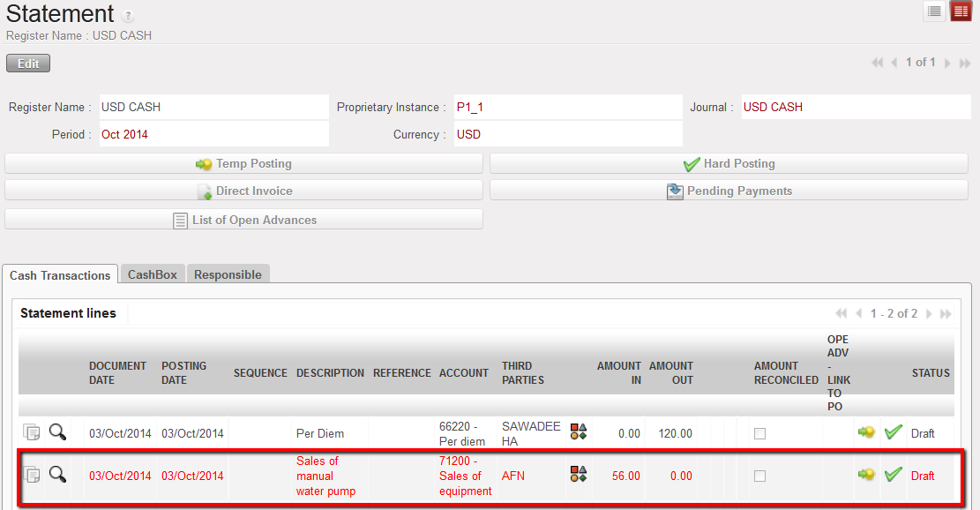Click green hard post checkmark on AFN row
The image size is (980, 510).
[894, 475]
